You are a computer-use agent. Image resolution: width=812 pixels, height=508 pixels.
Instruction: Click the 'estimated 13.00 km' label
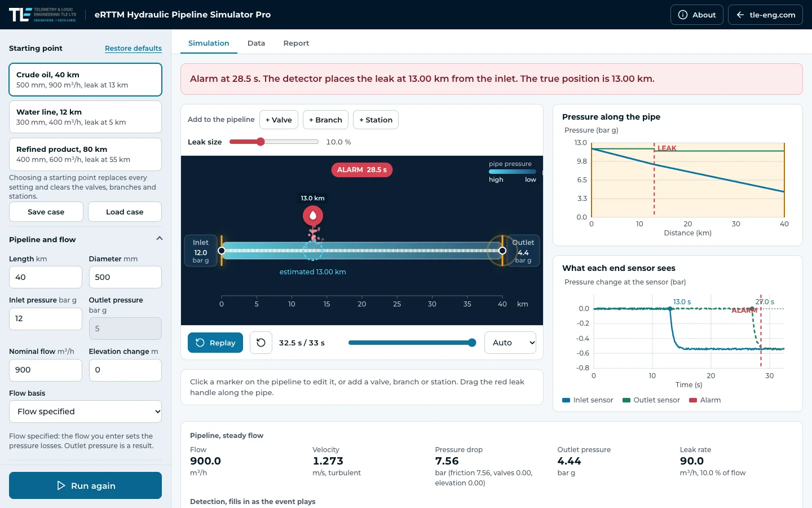313,272
